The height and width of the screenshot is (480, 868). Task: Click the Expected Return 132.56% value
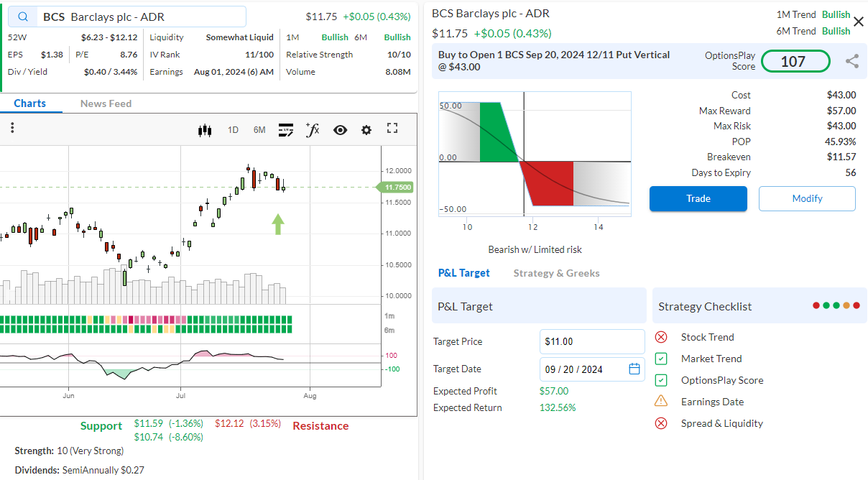[x=558, y=407]
